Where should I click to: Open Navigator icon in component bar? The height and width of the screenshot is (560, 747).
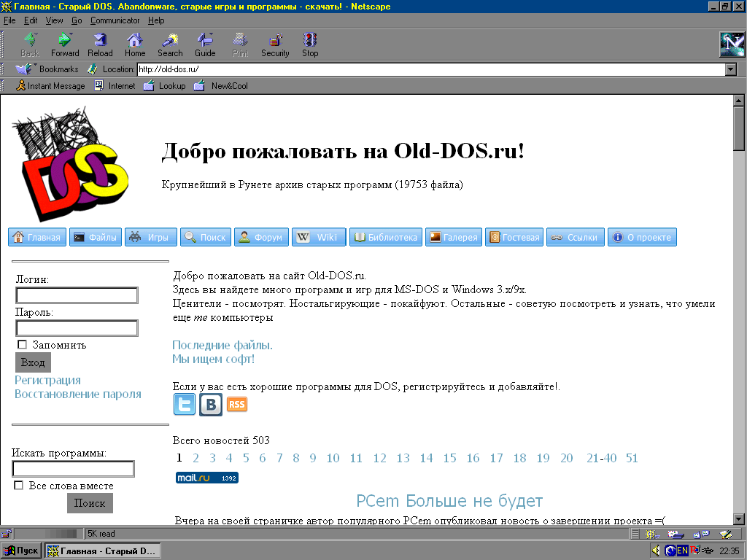651,534
